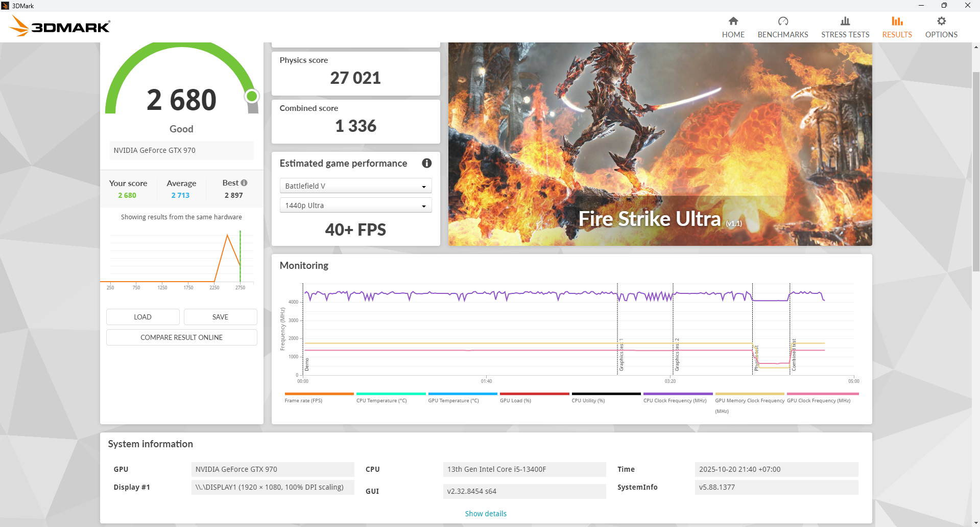The width and height of the screenshot is (980, 527).
Task: Expand system info with Show details
Action: pos(485,514)
